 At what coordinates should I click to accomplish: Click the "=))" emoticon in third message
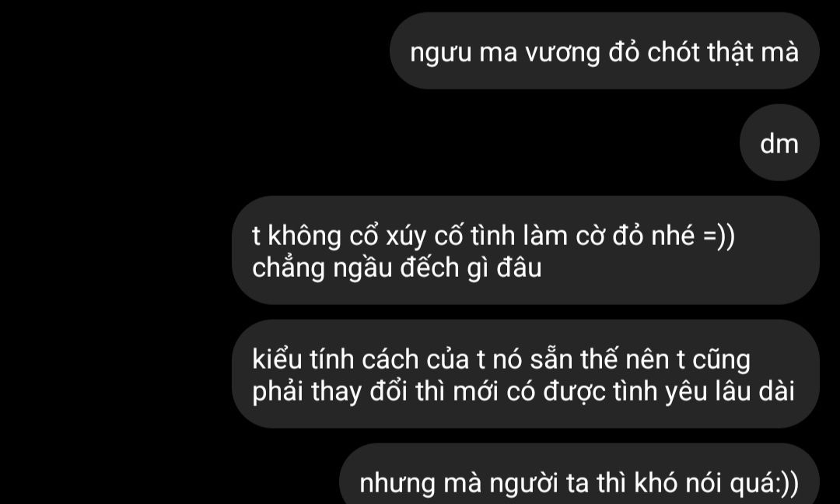point(719,236)
